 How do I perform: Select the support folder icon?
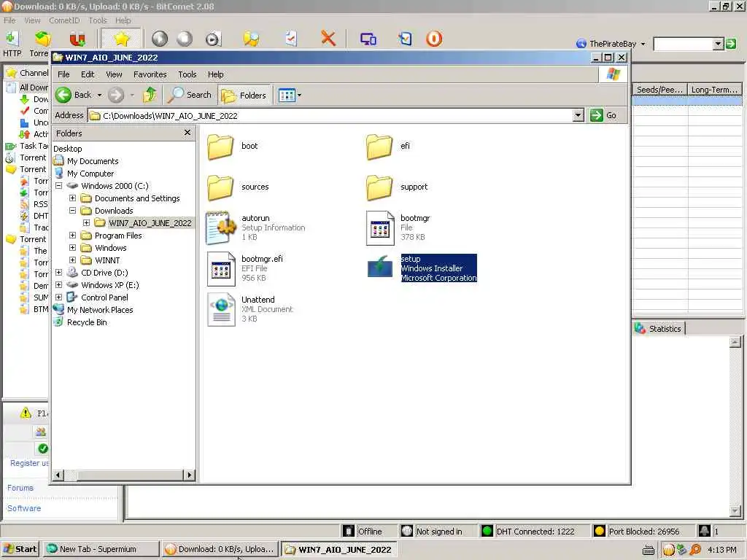click(x=379, y=187)
